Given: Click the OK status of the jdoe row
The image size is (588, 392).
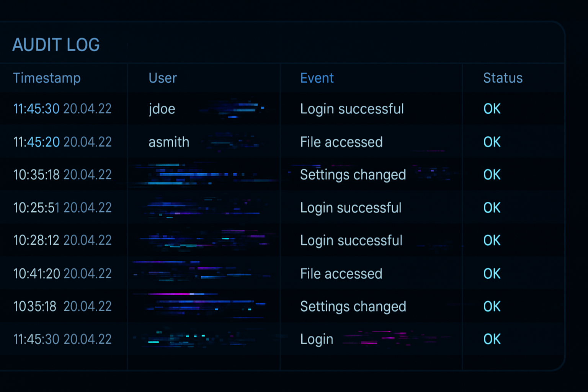Looking at the screenshot, I should (x=491, y=109).
